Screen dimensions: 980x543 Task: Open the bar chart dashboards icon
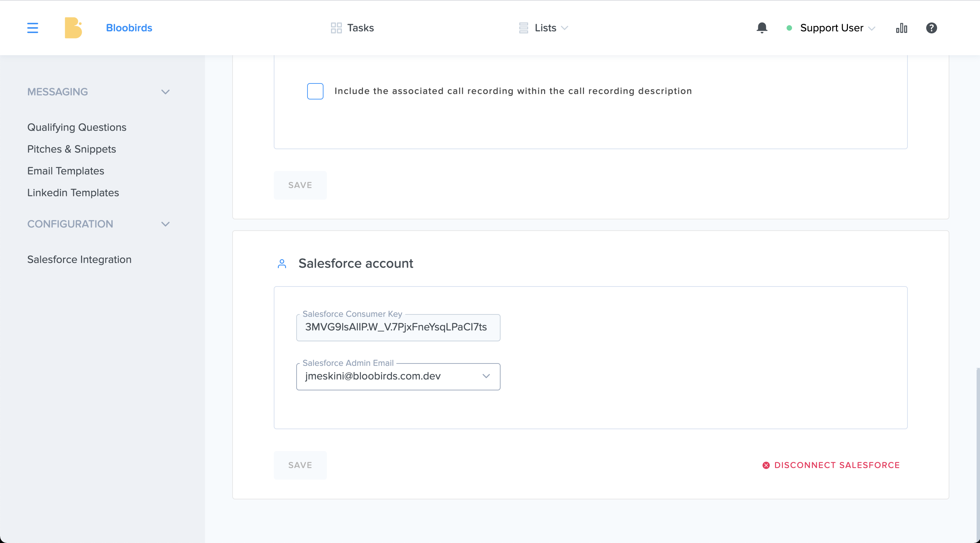(x=901, y=28)
